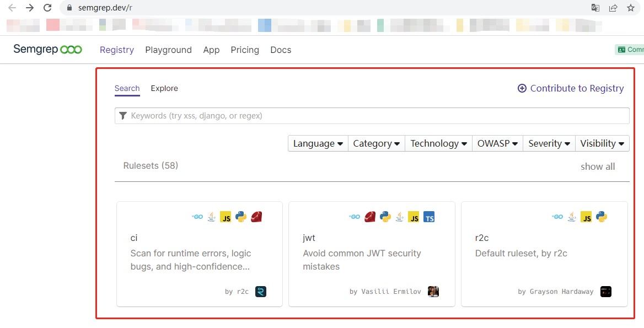The image size is (644, 328).
Task: Open App in the top navigation
Action: pos(211,50)
